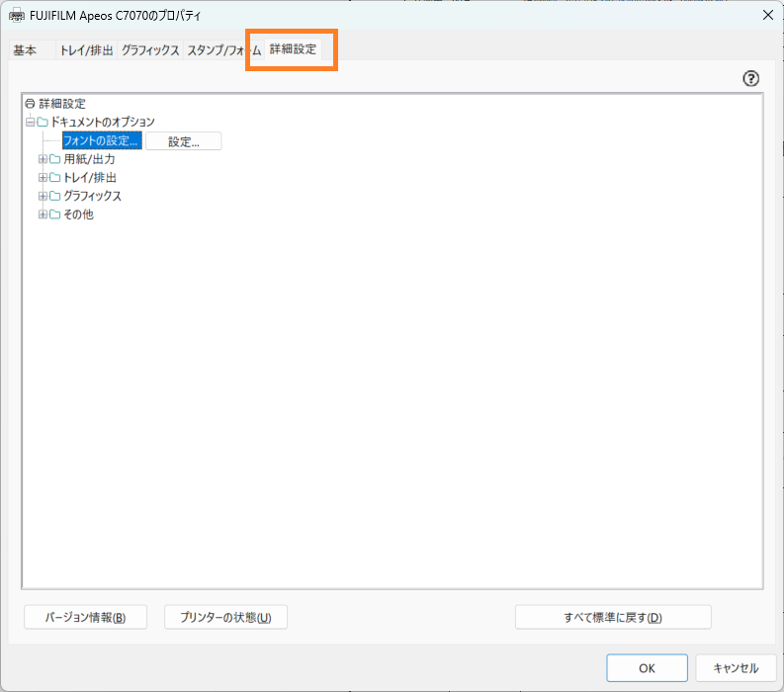
Task: Open バージョン情報(B)
Action: pyautogui.click(x=85, y=618)
